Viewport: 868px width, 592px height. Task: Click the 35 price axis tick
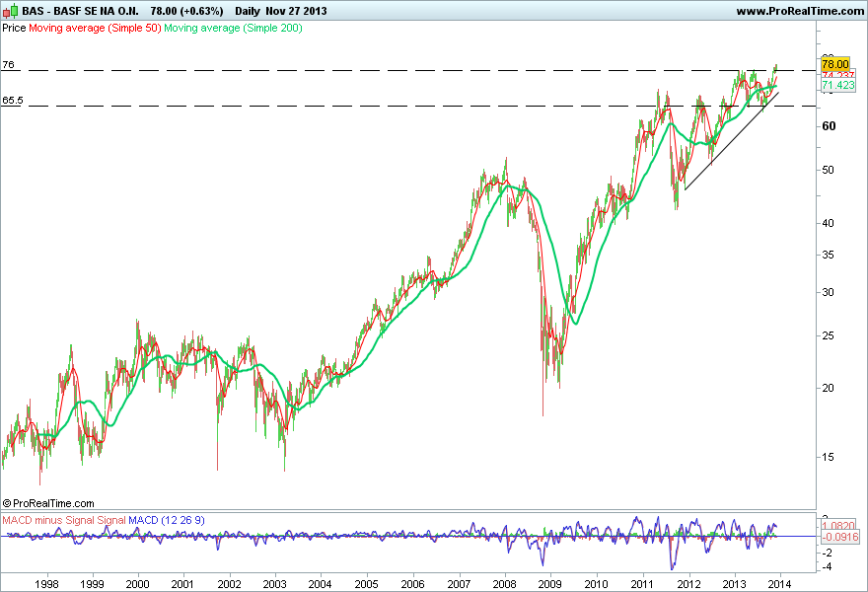(x=828, y=256)
